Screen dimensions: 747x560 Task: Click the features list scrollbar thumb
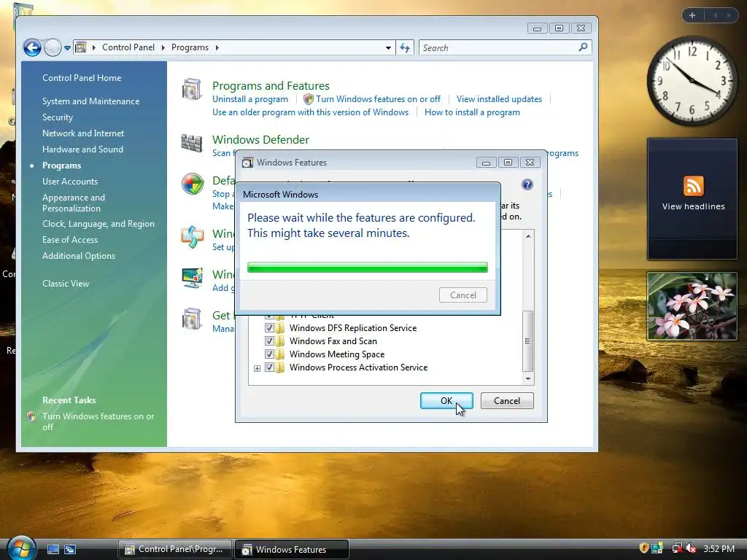pyautogui.click(x=527, y=341)
